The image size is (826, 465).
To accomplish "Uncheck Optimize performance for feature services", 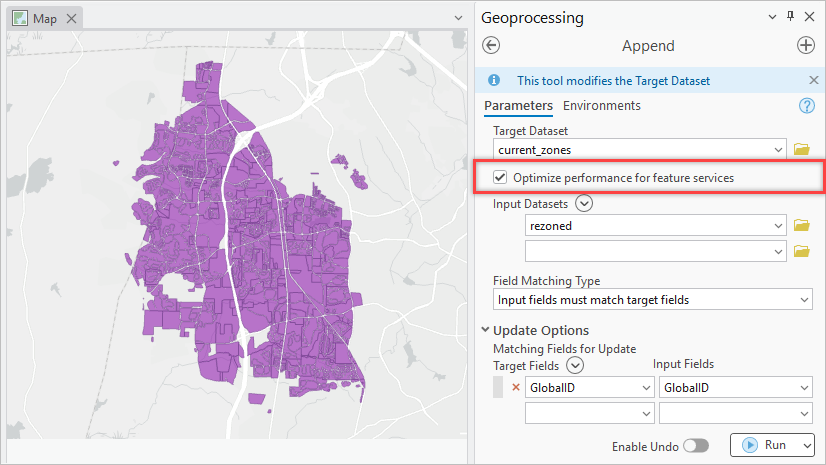I will click(x=500, y=178).
